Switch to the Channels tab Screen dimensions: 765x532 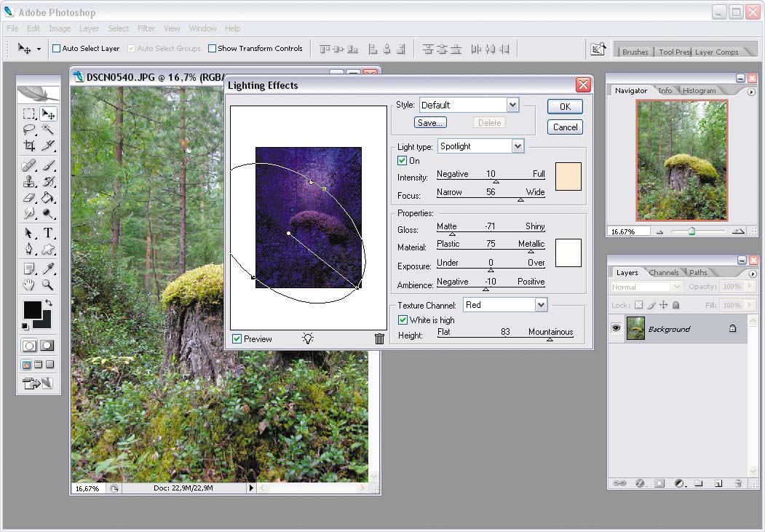pyautogui.click(x=664, y=273)
